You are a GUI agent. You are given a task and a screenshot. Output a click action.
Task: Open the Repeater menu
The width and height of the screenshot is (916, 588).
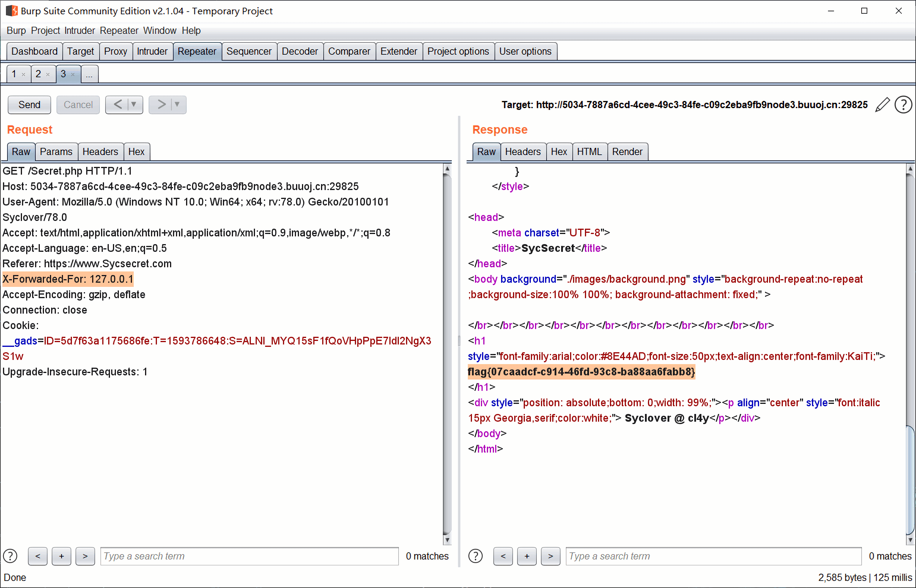(x=119, y=31)
